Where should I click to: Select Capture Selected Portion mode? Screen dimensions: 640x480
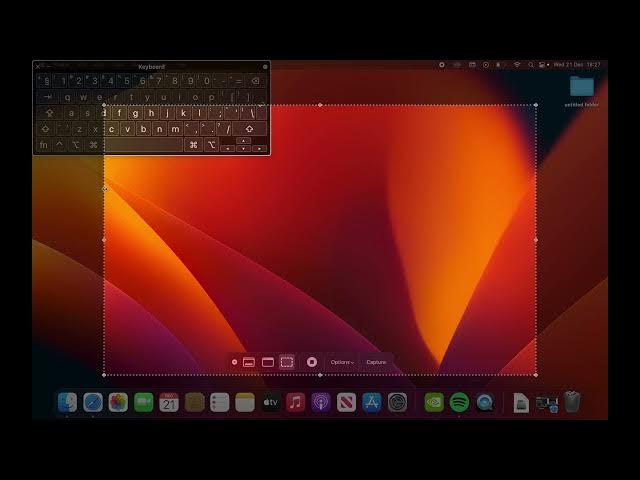pyautogui.click(x=287, y=362)
